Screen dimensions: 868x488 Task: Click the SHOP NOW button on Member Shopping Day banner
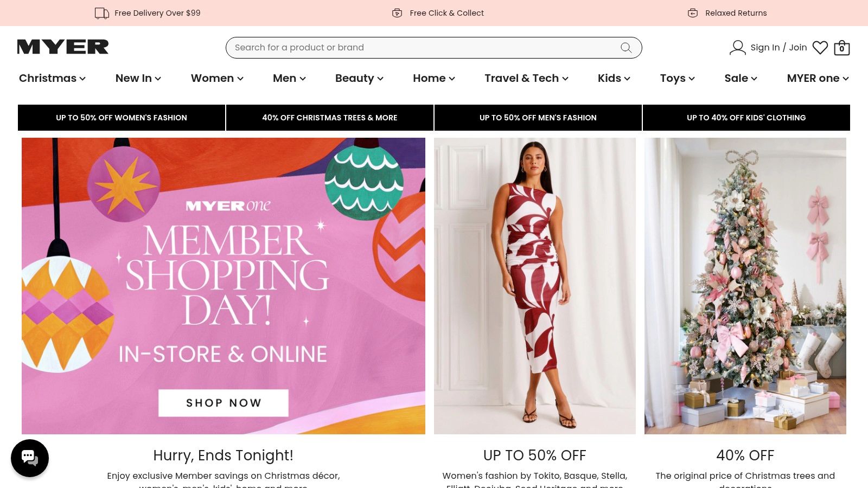223,403
